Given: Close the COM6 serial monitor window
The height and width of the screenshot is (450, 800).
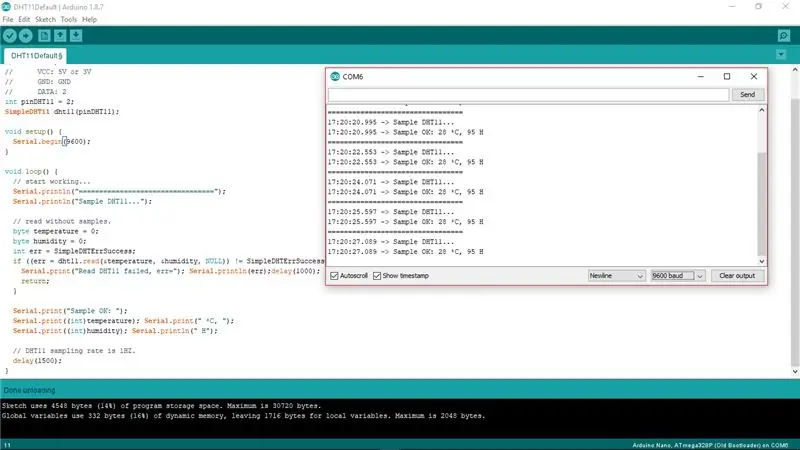Looking at the screenshot, I should click(x=754, y=77).
